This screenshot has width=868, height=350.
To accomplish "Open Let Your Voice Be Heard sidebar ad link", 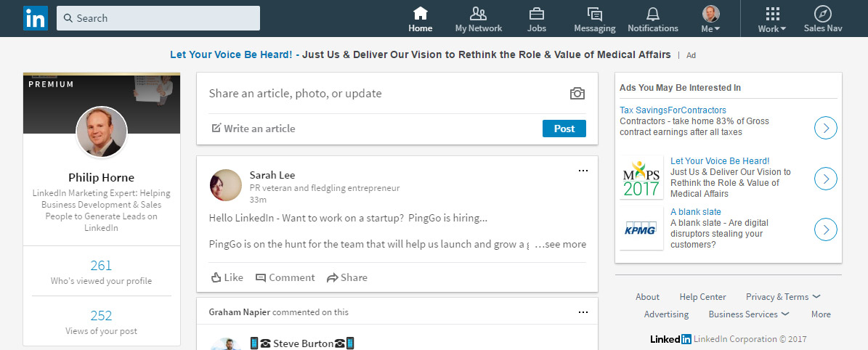I will click(720, 161).
